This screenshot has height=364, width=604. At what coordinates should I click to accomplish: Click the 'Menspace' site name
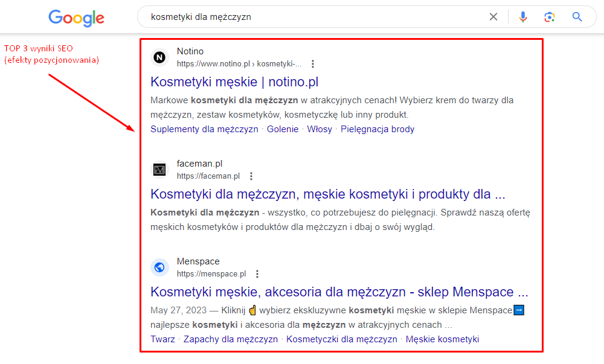tap(198, 261)
